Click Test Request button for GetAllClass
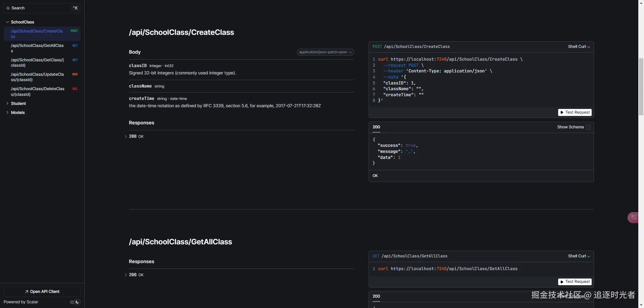Image resolution: width=644 pixels, height=308 pixels. click(x=575, y=282)
